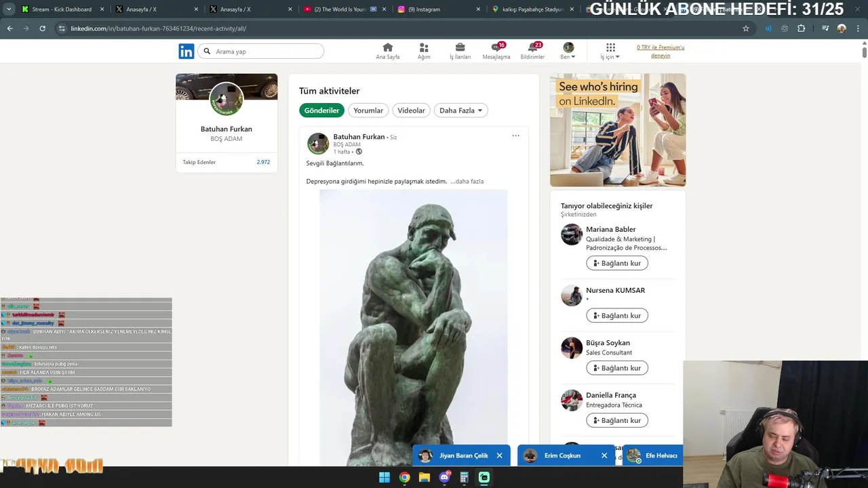
Task: Open Bildirimler notifications with 23 badge
Action: (532, 52)
